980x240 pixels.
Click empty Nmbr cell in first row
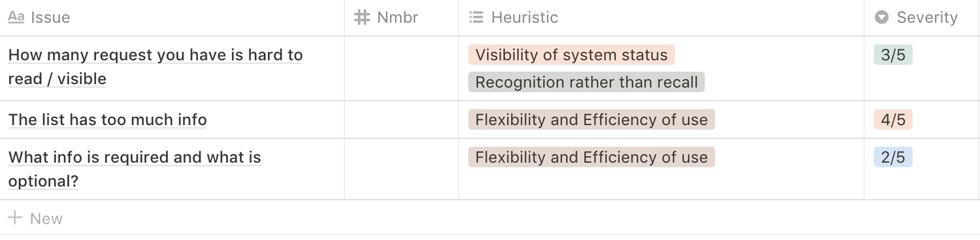click(401, 68)
